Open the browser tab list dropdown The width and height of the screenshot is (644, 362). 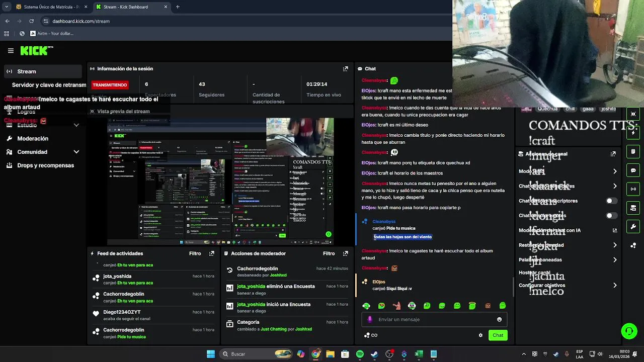tap(7, 7)
